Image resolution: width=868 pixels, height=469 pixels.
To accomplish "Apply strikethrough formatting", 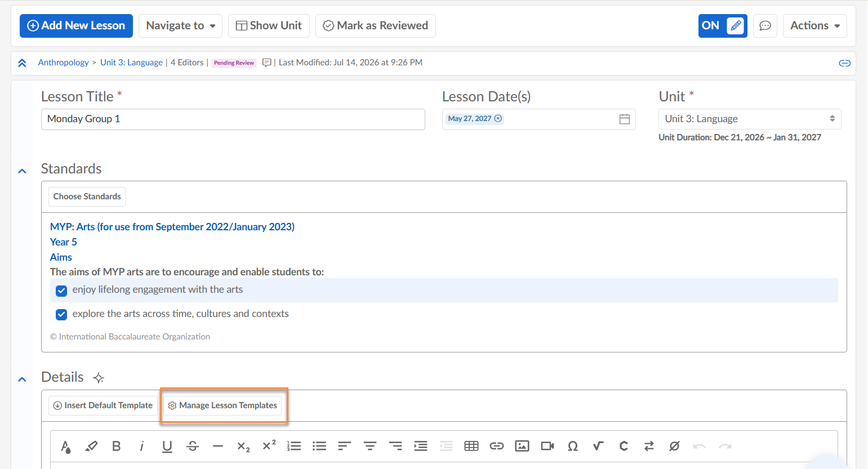I will 193,446.
